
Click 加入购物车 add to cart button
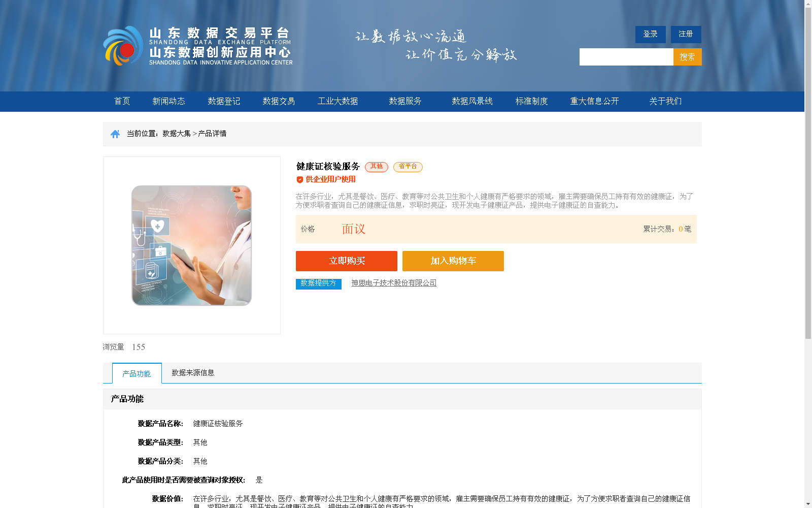453,261
